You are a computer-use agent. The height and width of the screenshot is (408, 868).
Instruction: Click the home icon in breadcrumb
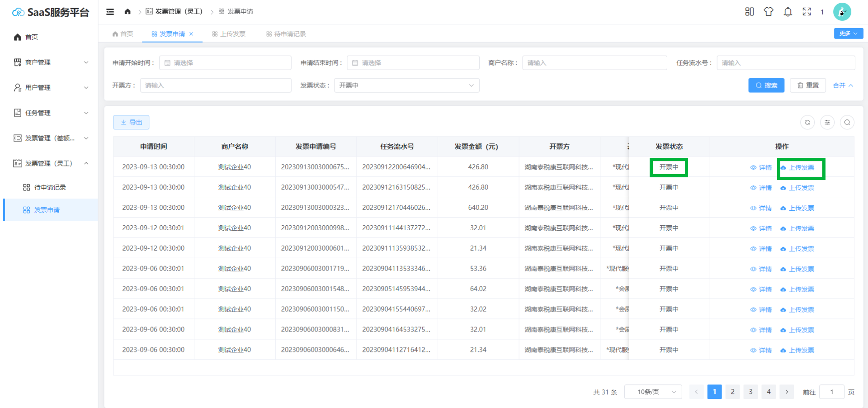point(127,12)
